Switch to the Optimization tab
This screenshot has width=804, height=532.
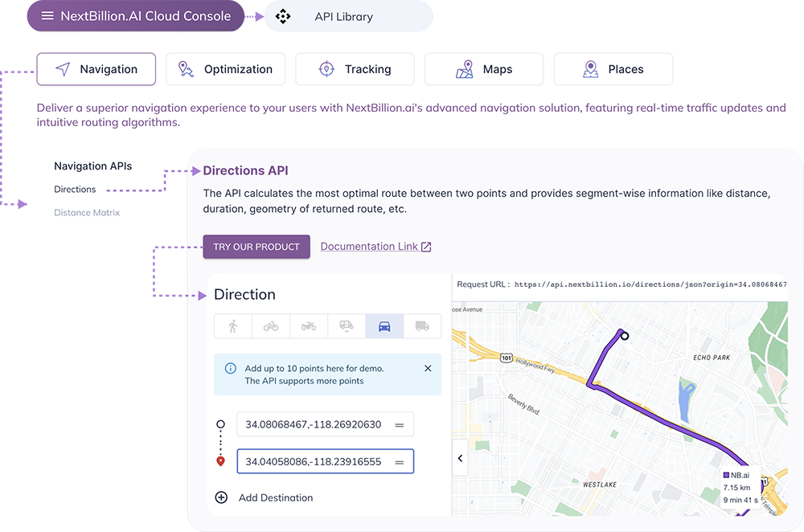tap(225, 69)
